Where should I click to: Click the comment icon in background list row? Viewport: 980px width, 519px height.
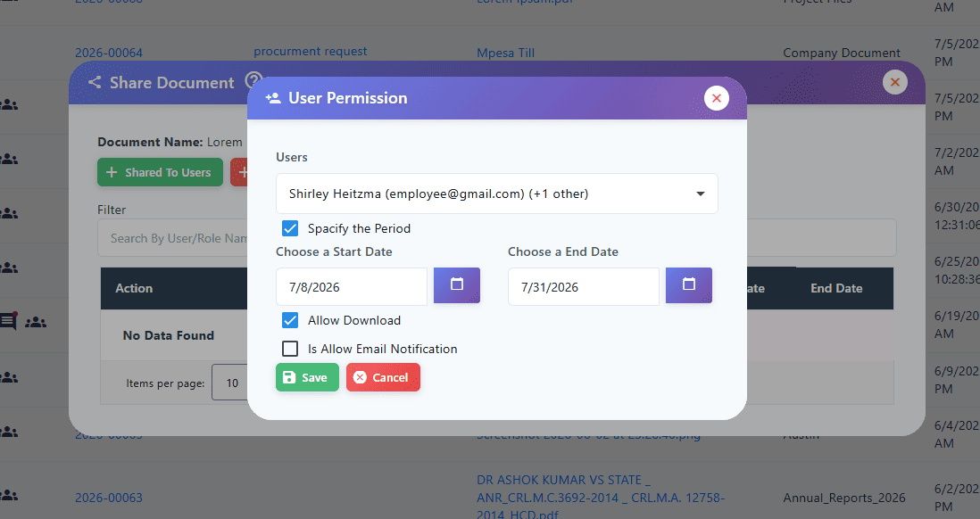pos(8,322)
